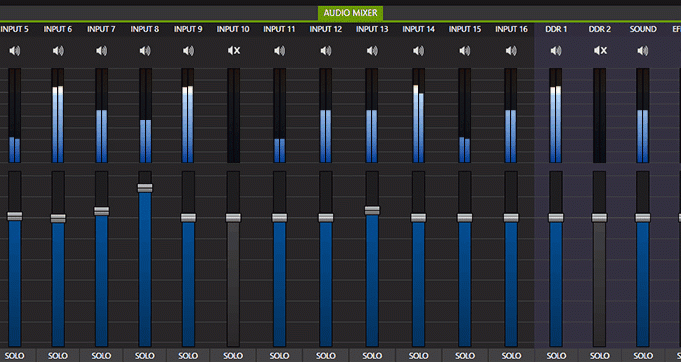Mute the INPUT 16 speaker icon
The image size is (681, 362).
[511, 51]
